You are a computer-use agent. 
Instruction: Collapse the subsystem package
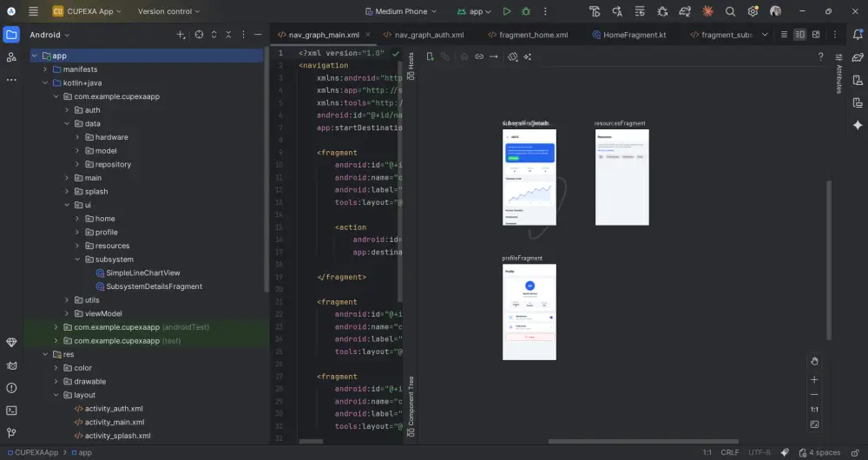point(77,259)
